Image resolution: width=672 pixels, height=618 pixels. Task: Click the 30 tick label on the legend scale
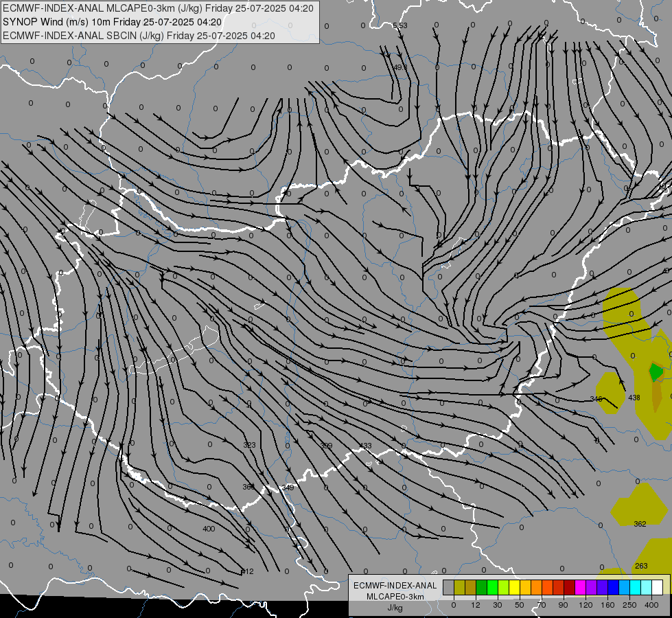498,605
